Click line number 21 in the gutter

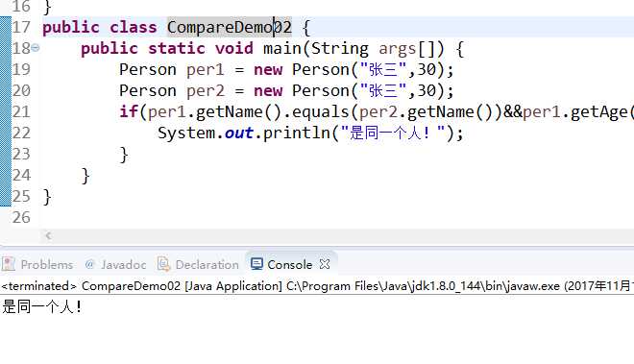coord(21,111)
